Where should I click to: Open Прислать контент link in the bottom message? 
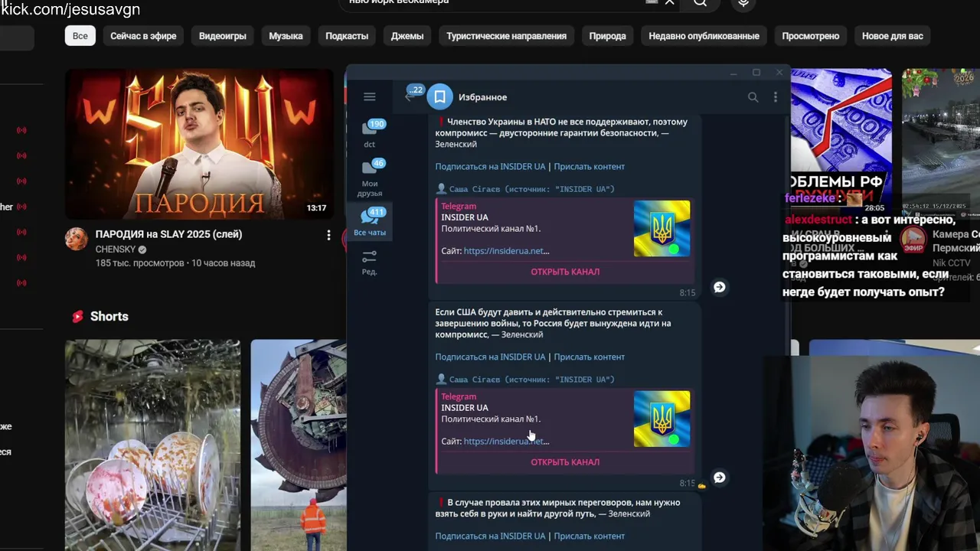coord(589,536)
